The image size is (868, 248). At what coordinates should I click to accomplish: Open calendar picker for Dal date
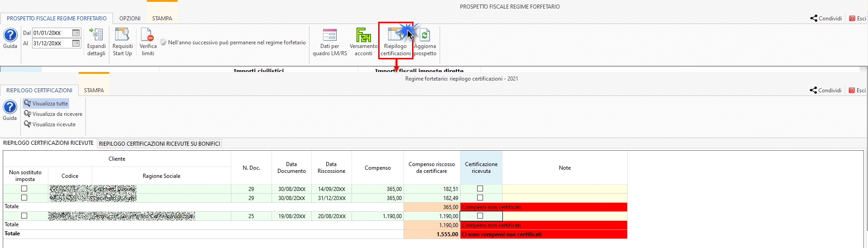(x=76, y=33)
